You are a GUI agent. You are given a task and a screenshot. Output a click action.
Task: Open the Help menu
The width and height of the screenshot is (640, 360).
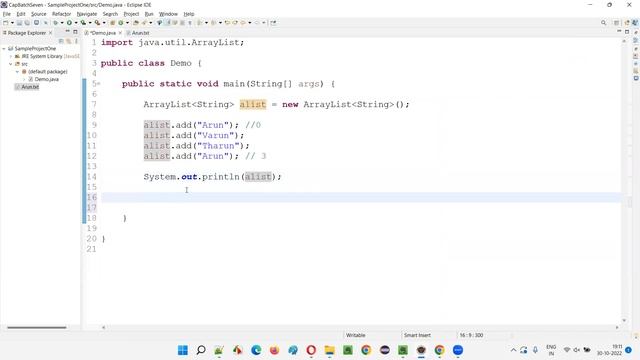[189, 14]
